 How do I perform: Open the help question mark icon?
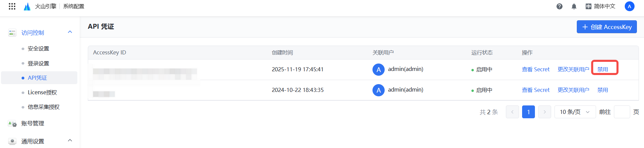coord(560,6)
